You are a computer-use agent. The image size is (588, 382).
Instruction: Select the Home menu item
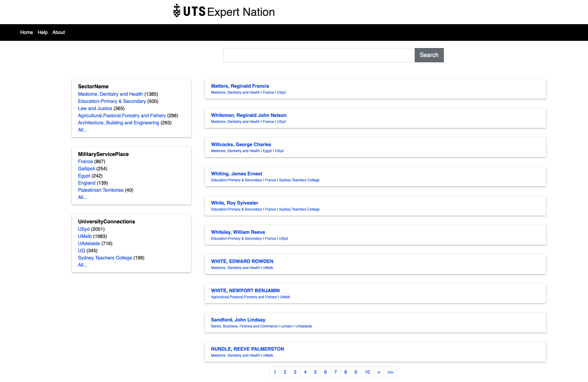[26, 32]
